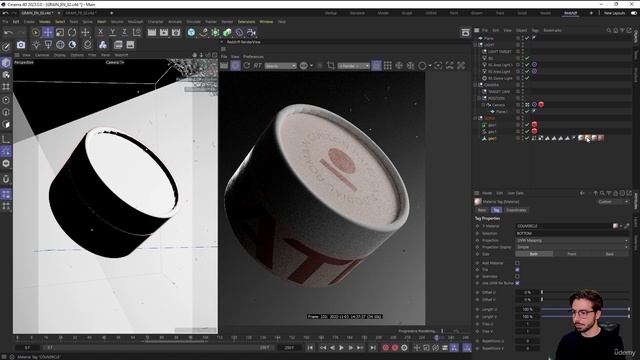The height and width of the screenshot is (360, 640).
Task: Click the Redshift light icon in second toolbar row
Action: click(x=36, y=44)
